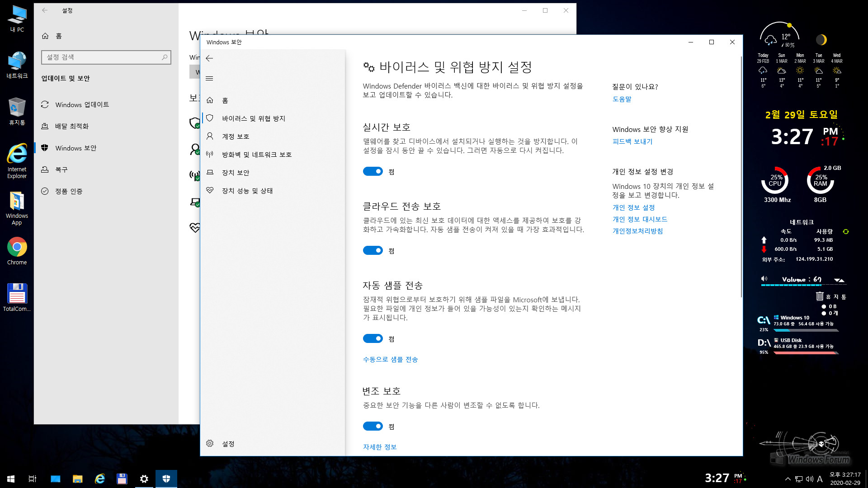The width and height of the screenshot is (868, 488).
Task: Click the Chrome icon in taskbar
Action: [17, 246]
